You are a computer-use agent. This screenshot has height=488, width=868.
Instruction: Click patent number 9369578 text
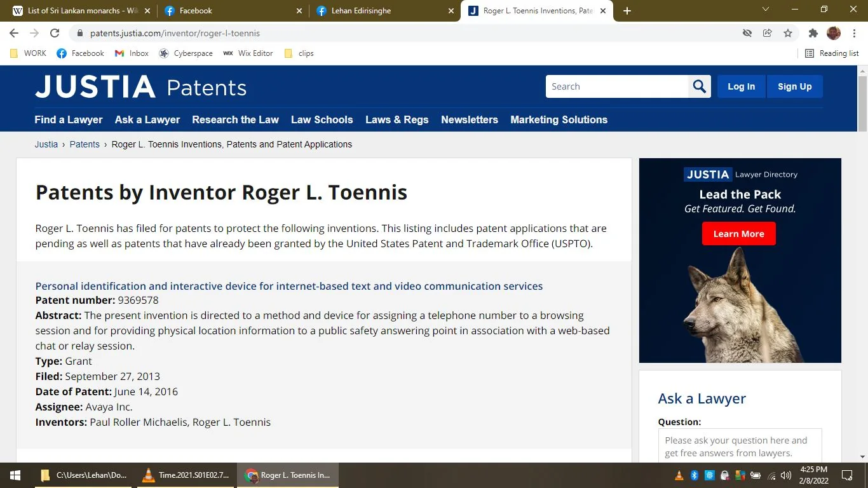[x=138, y=300]
